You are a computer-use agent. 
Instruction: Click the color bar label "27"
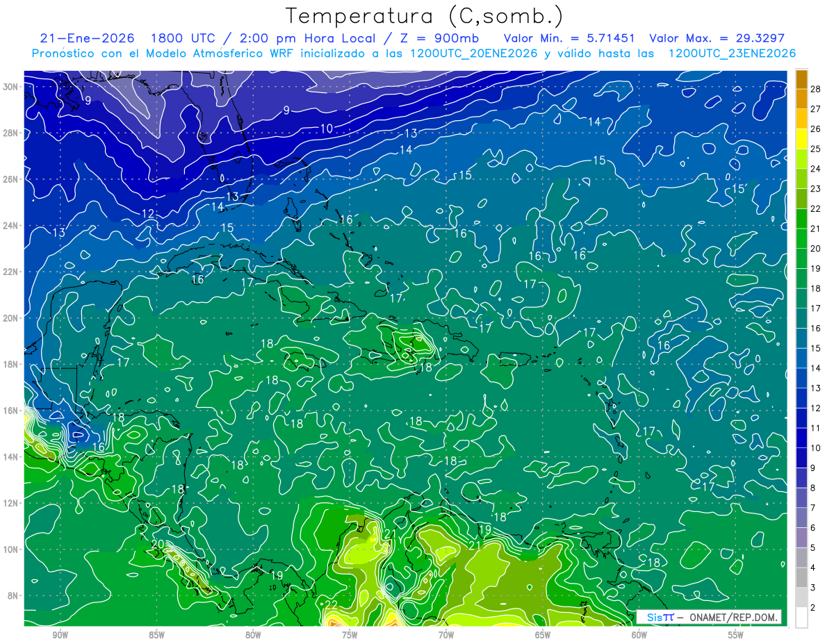(816, 109)
